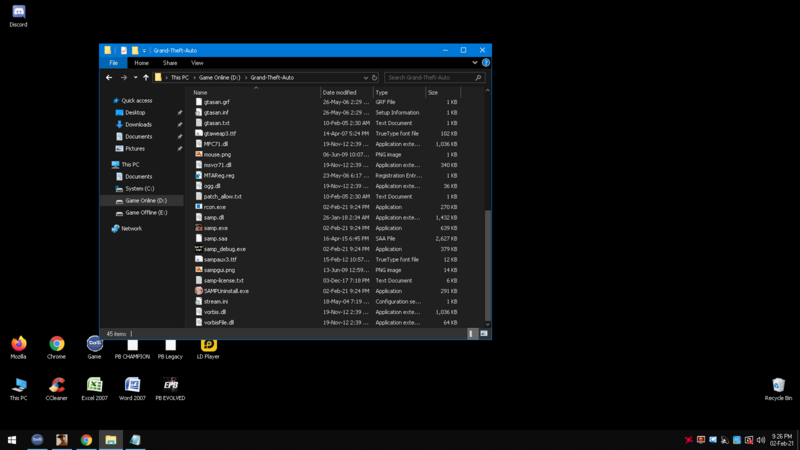This screenshot has width=800, height=450.
Task: Select the Game desktop icon
Action: pyautogui.click(x=94, y=348)
